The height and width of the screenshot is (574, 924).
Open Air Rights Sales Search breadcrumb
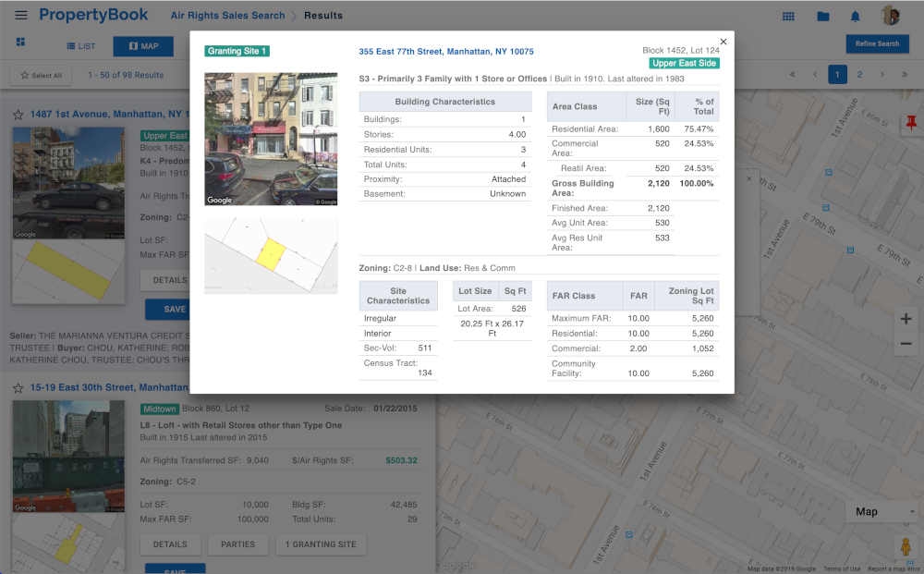click(x=227, y=16)
